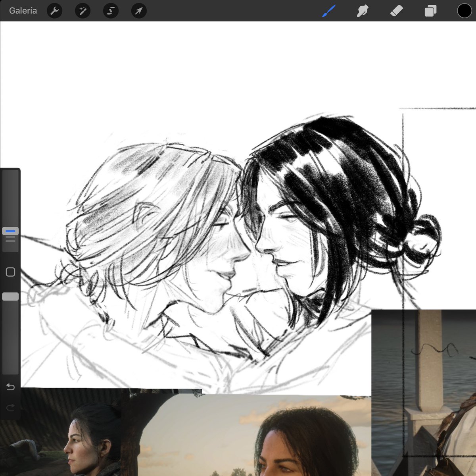Select the Transform arrow tool

tap(139, 11)
